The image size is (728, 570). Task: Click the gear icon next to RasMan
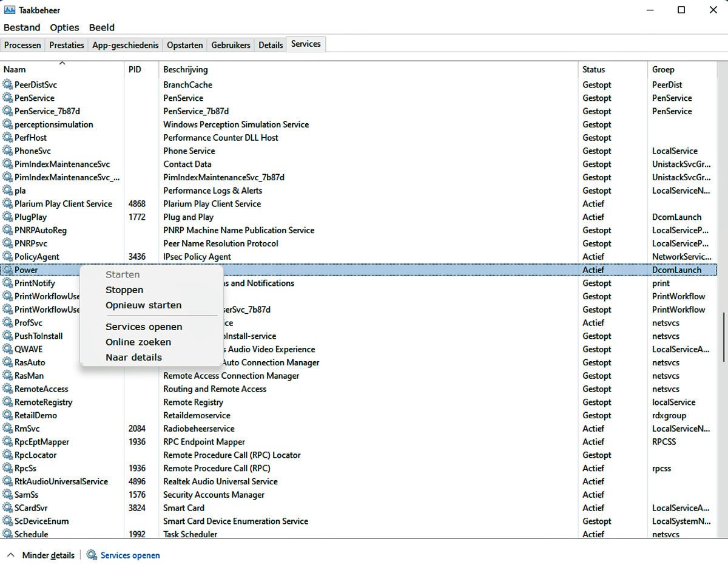[7, 376]
